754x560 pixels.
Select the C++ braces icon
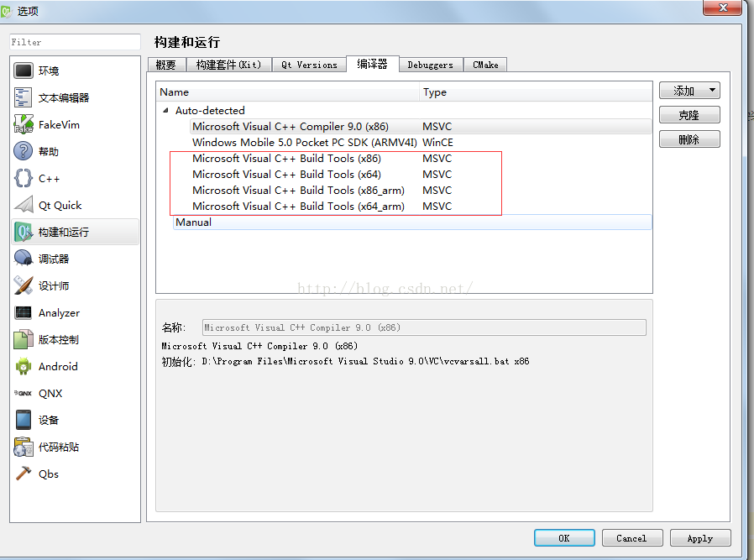[23, 178]
